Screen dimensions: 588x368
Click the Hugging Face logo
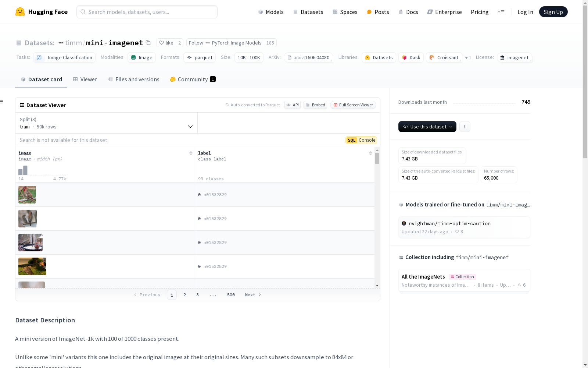(41, 12)
